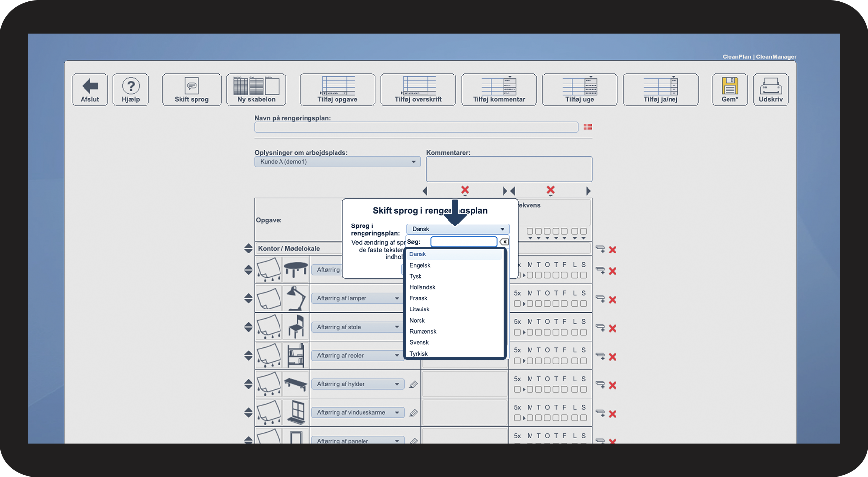The image size is (868, 477).
Task: Focus the Søg search field
Action: click(x=464, y=242)
